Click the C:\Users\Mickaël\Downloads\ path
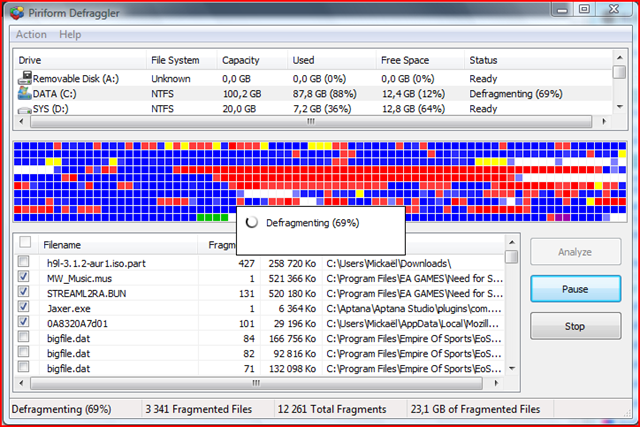 389,264
